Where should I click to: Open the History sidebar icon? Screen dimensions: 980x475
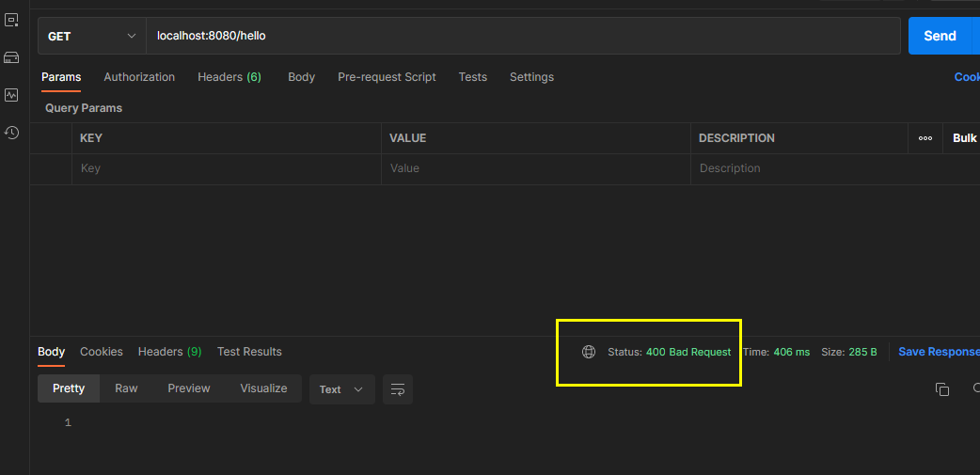11,133
